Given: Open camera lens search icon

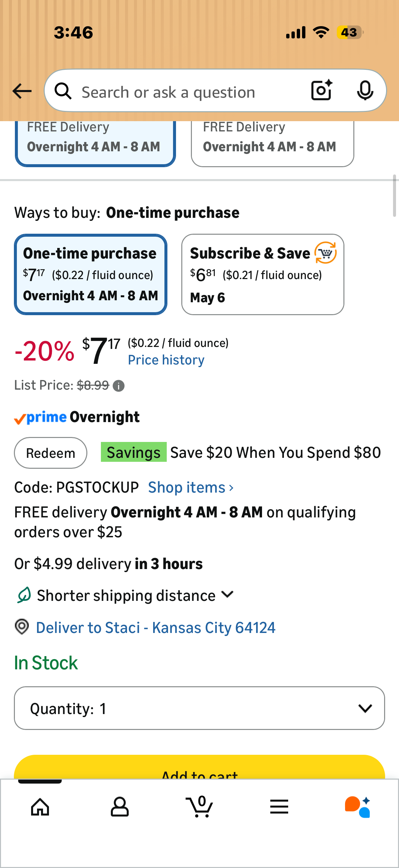Looking at the screenshot, I should coord(322,90).
